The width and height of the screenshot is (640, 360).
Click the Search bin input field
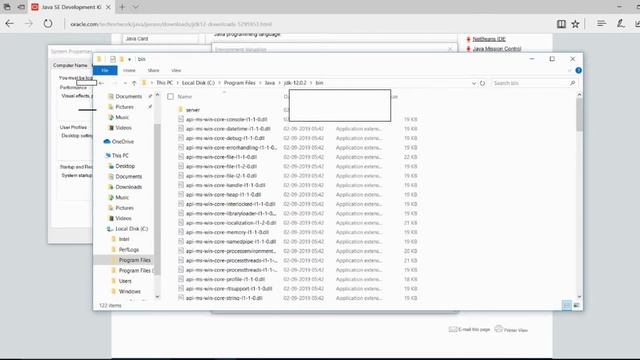pyautogui.click(x=530, y=83)
